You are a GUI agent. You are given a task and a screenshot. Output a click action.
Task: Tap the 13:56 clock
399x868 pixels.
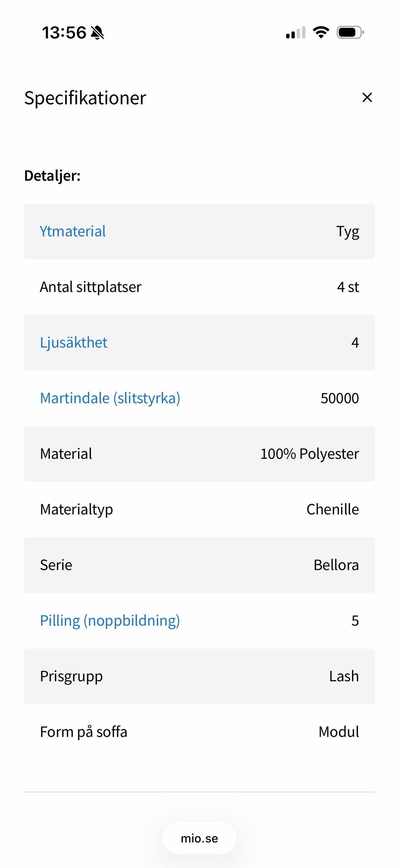(64, 32)
